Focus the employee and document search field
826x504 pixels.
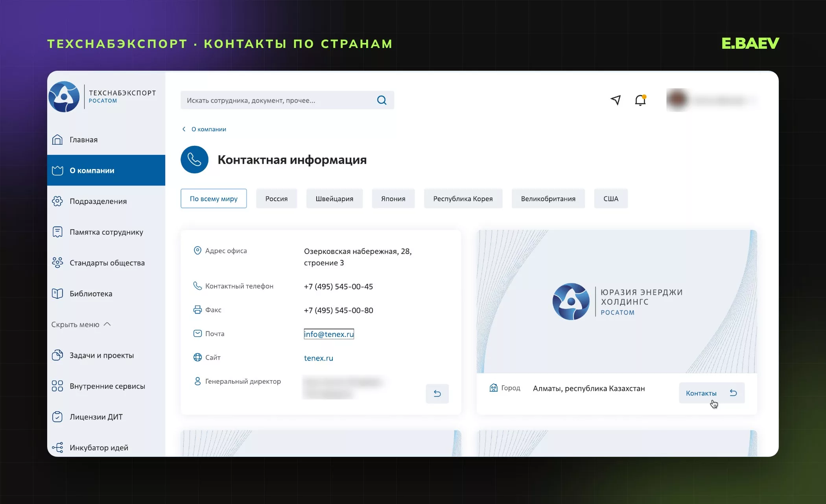tap(287, 100)
